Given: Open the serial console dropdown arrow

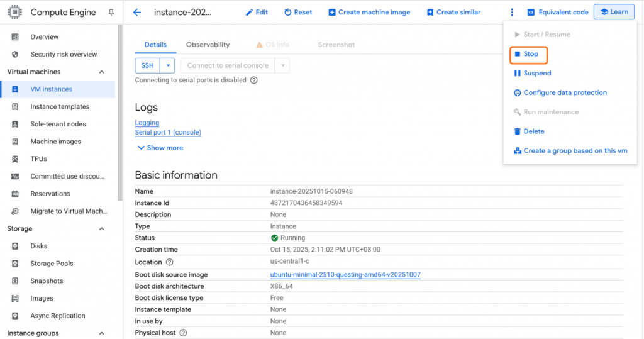Looking at the screenshot, I should 282,66.
